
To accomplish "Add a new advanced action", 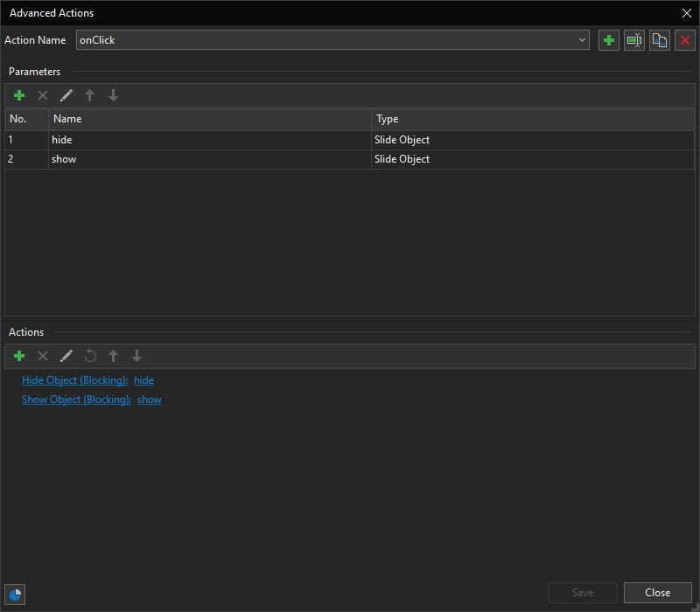I will pos(609,40).
